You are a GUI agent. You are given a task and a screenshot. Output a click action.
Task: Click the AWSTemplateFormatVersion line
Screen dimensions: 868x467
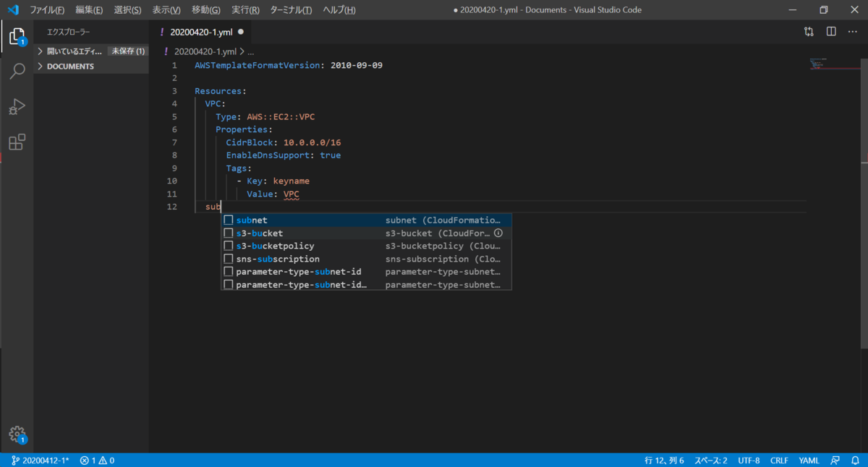(x=289, y=65)
